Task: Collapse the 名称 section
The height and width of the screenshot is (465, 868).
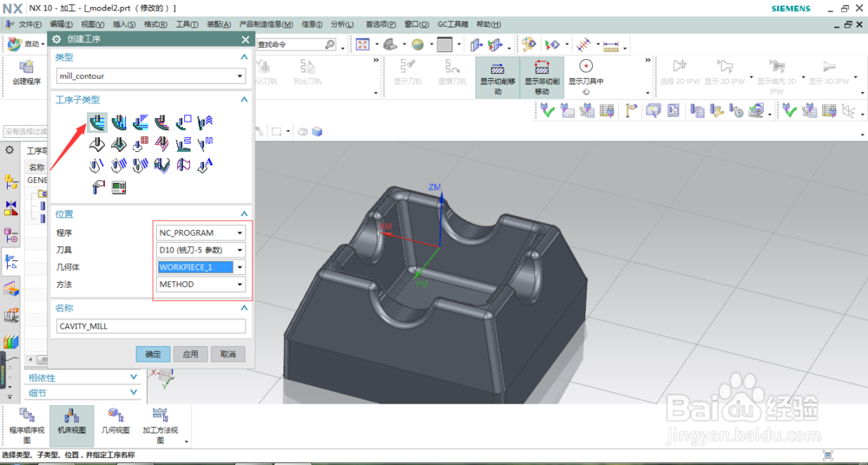Action: [244, 308]
